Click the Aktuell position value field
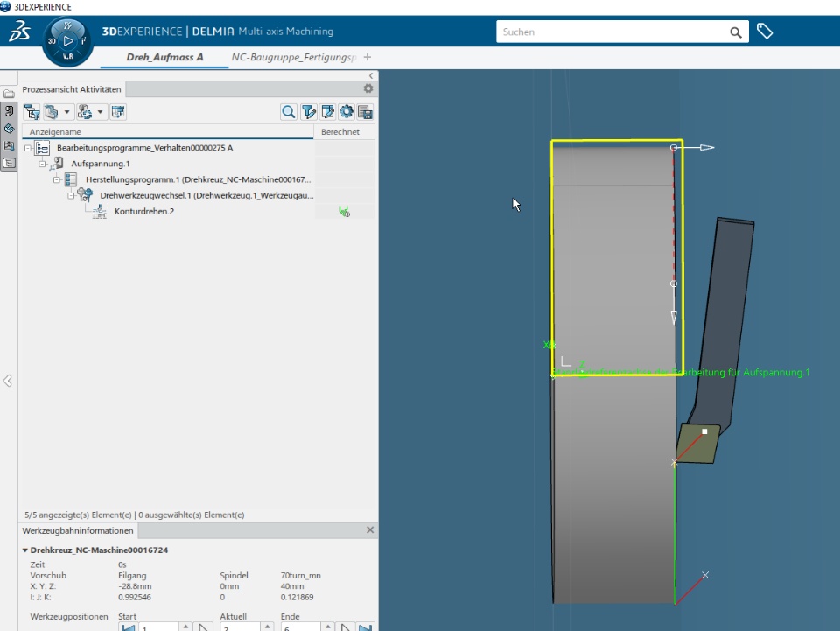 click(x=240, y=627)
